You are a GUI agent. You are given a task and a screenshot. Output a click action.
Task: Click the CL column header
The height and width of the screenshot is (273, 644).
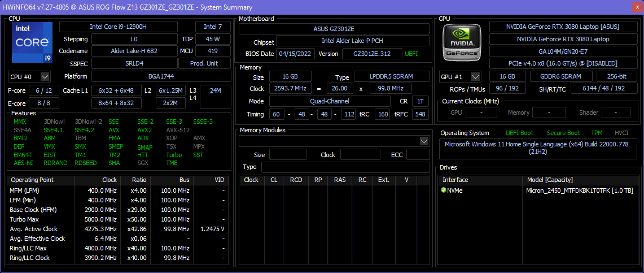(x=274, y=180)
